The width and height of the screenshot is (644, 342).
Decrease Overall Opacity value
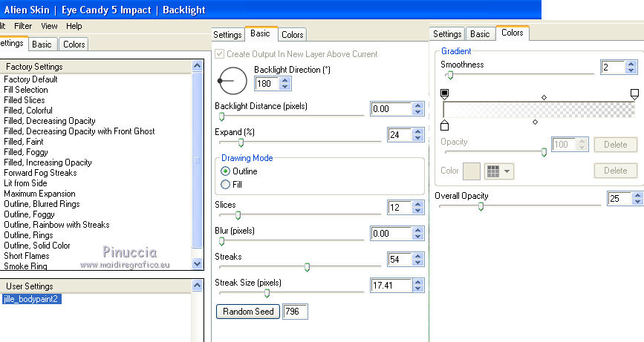[638, 202]
